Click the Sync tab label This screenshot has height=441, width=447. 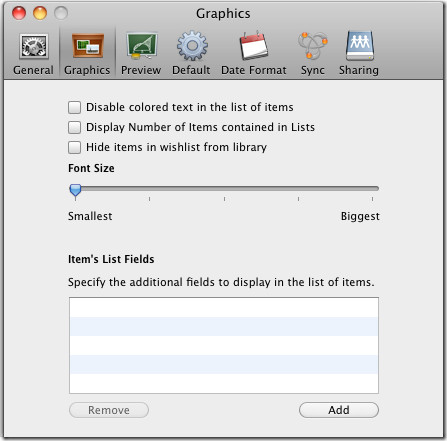(x=313, y=70)
